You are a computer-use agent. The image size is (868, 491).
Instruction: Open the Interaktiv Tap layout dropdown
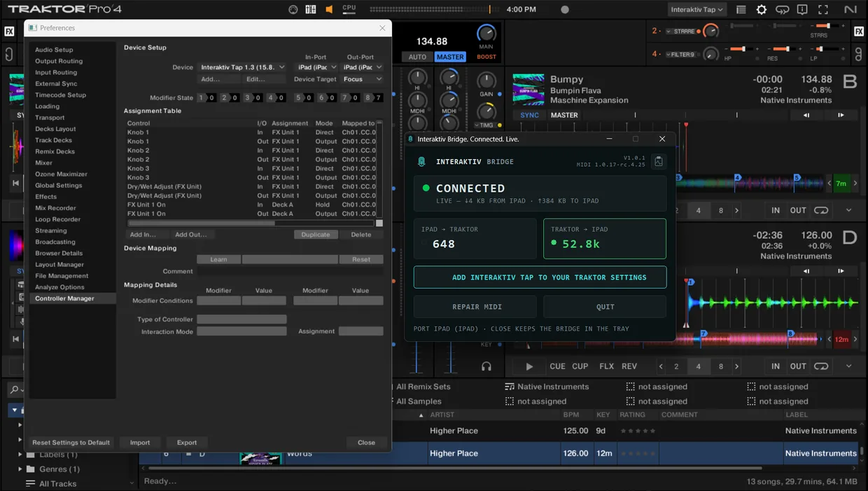696,10
